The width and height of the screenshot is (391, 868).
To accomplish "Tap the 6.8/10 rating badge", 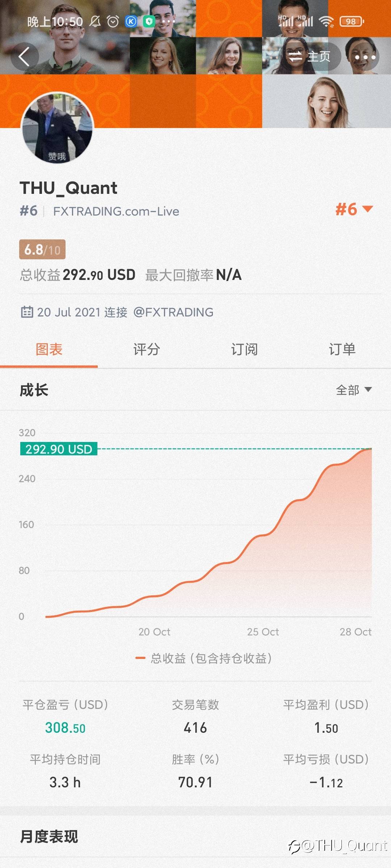I will pyautogui.click(x=42, y=250).
